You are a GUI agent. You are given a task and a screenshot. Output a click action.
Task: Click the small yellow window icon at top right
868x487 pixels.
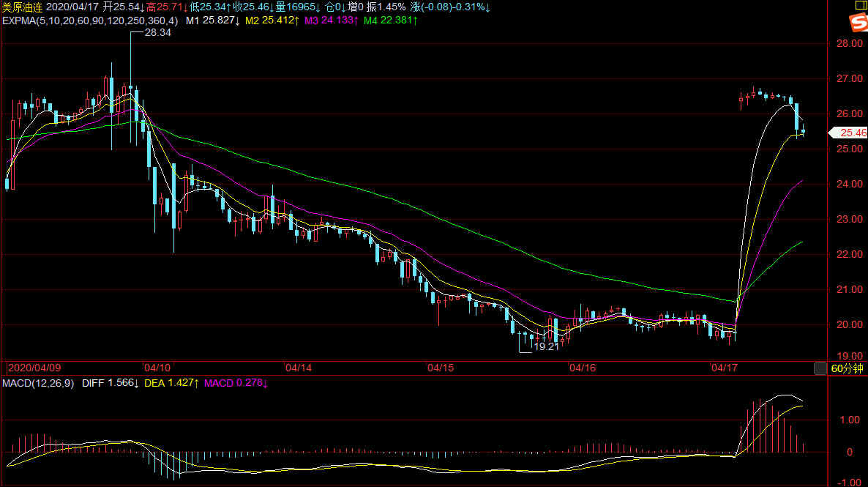(861, 5)
